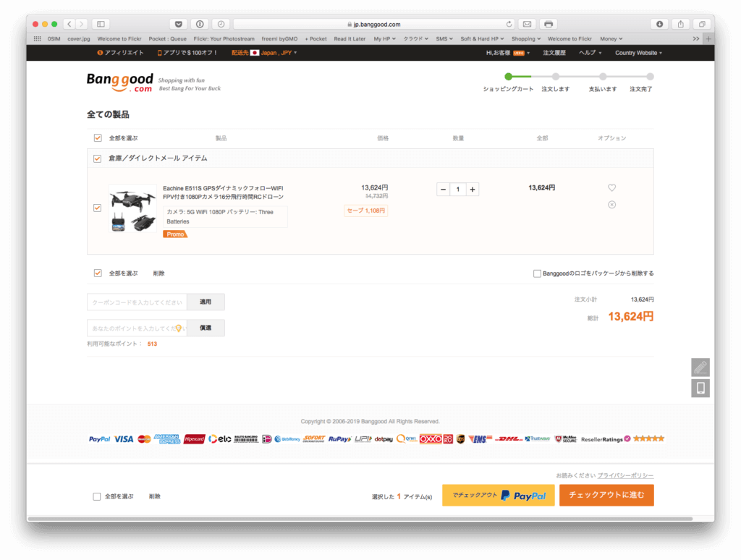Click the Banggood.com logo

point(120,83)
